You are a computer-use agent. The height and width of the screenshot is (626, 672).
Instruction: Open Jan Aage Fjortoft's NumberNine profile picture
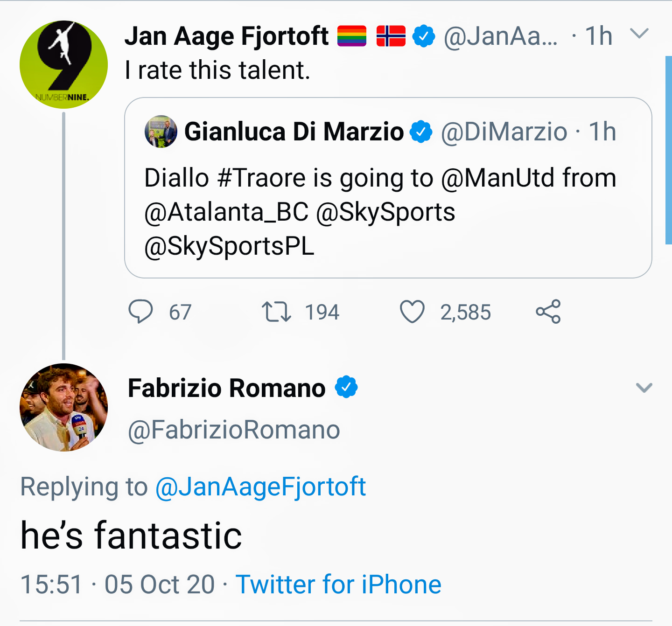pyautogui.click(x=63, y=65)
